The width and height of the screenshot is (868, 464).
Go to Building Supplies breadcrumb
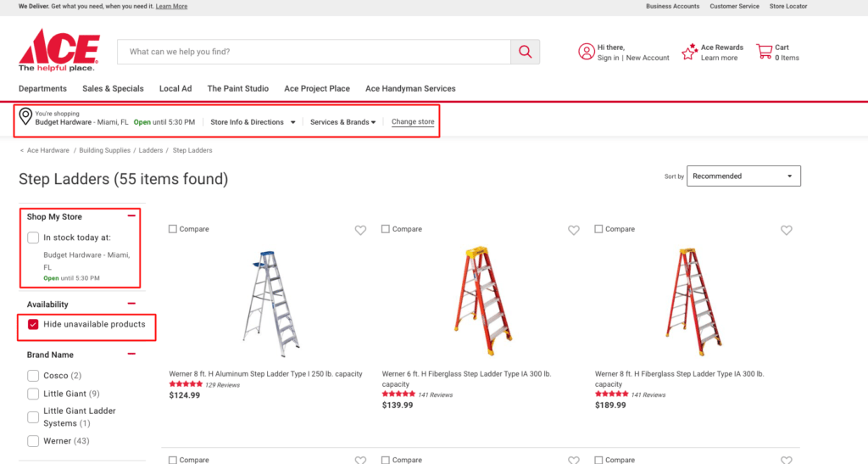pyautogui.click(x=104, y=150)
